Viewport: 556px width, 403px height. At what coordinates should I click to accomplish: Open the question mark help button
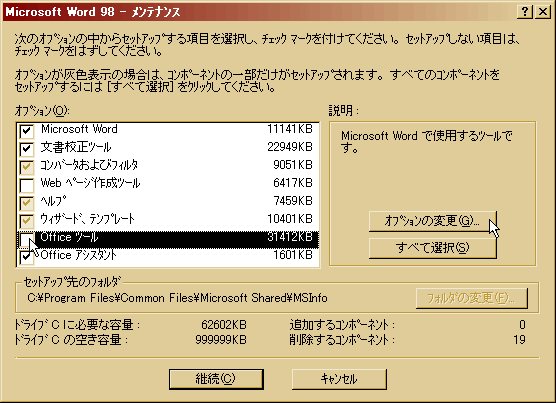(525, 12)
